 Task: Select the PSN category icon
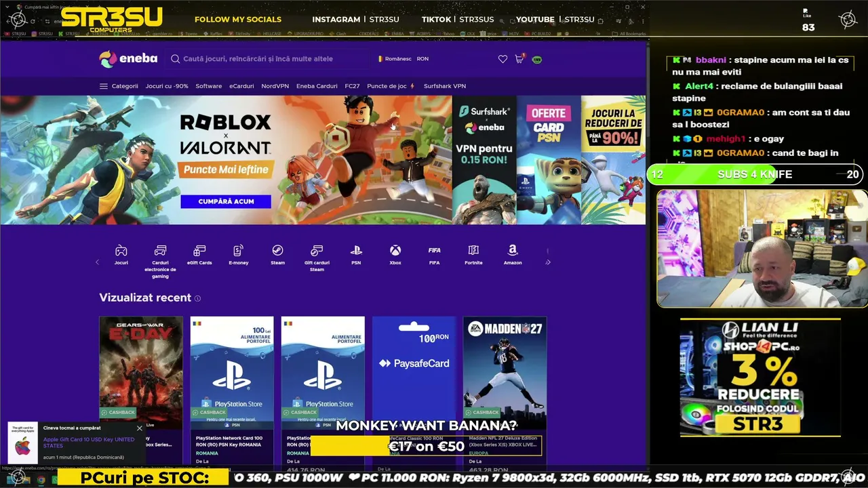(x=356, y=254)
